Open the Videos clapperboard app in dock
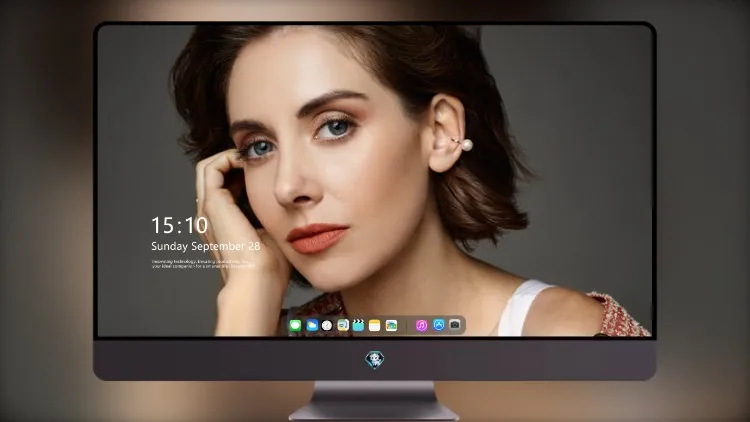750x422 pixels. point(358,325)
